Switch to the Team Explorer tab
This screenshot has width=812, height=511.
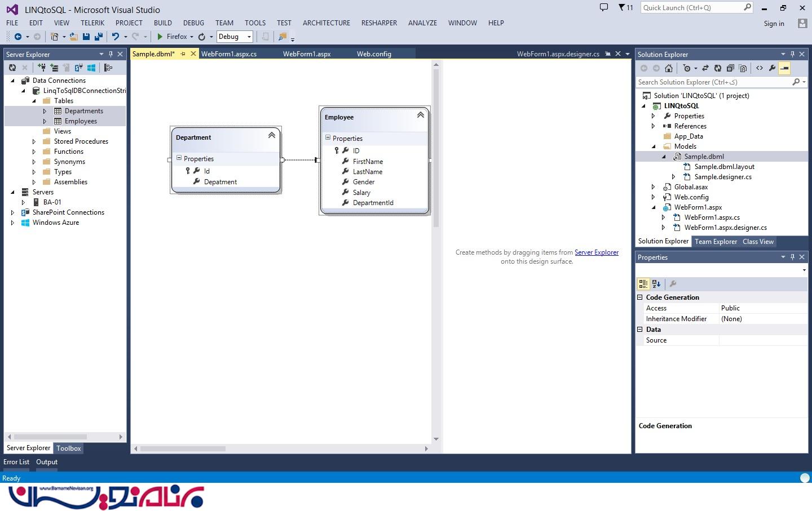716,242
